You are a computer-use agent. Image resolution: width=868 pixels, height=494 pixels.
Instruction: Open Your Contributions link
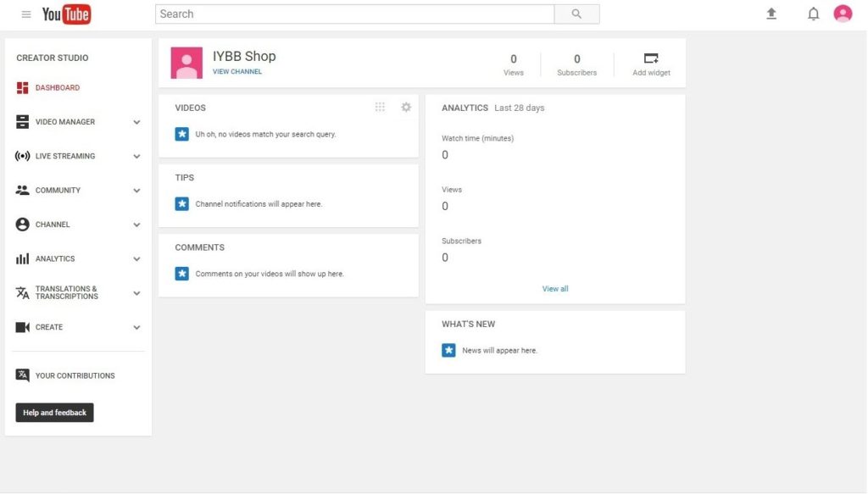click(75, 375)
